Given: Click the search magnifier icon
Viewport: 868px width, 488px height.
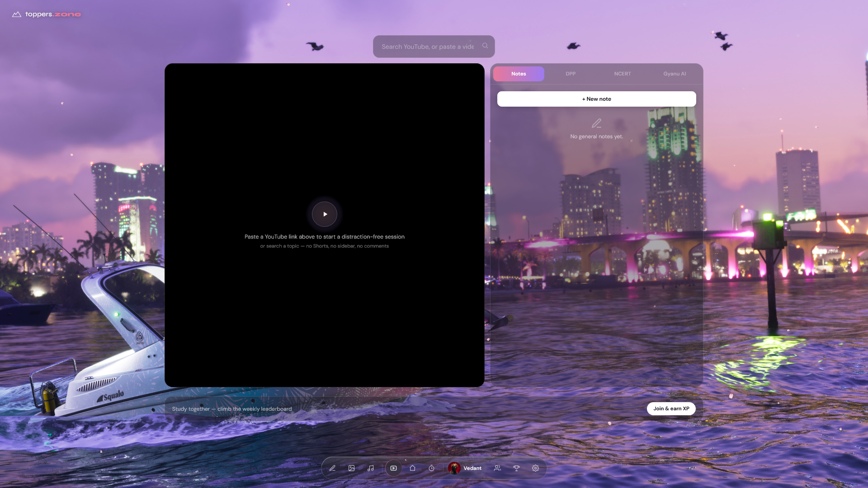Looking at the screenshot, I should pos(485,46).
